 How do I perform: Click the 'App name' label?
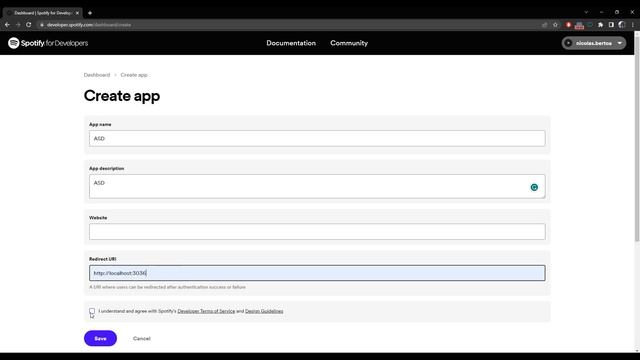(100, 124)
